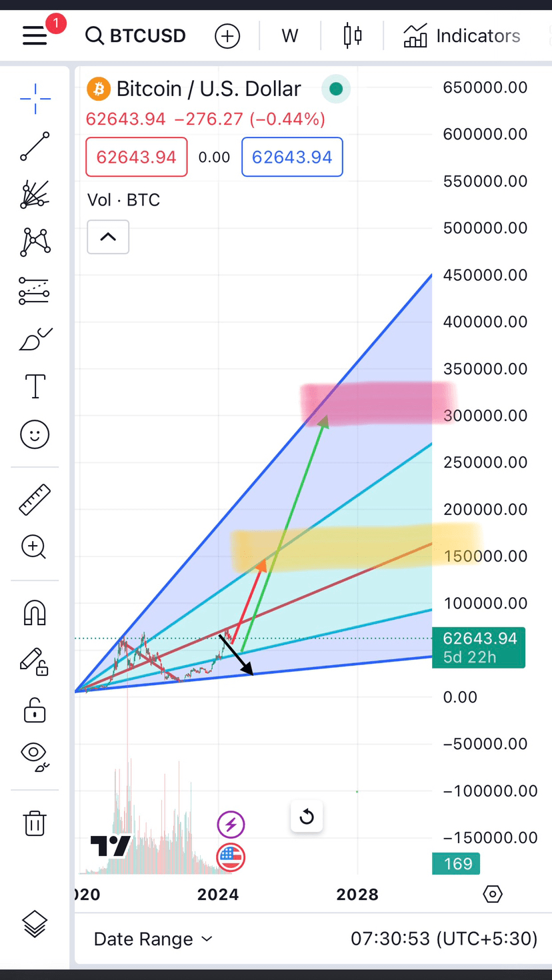Click the TradingView logo on the chart

click(x=111, y=846)
